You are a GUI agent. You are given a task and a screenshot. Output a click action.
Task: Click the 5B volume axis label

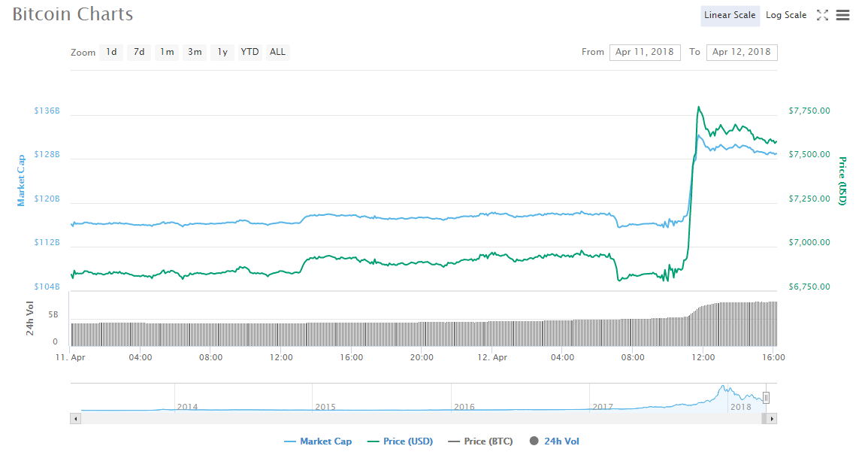pyautogui.click(x=53, y=315)
